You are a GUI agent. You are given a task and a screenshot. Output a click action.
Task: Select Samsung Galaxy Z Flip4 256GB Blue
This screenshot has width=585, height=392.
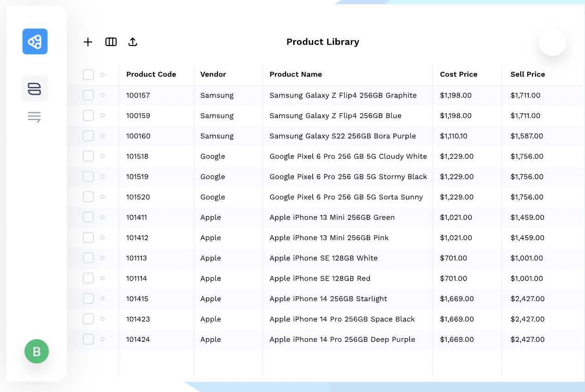point(335,115)
